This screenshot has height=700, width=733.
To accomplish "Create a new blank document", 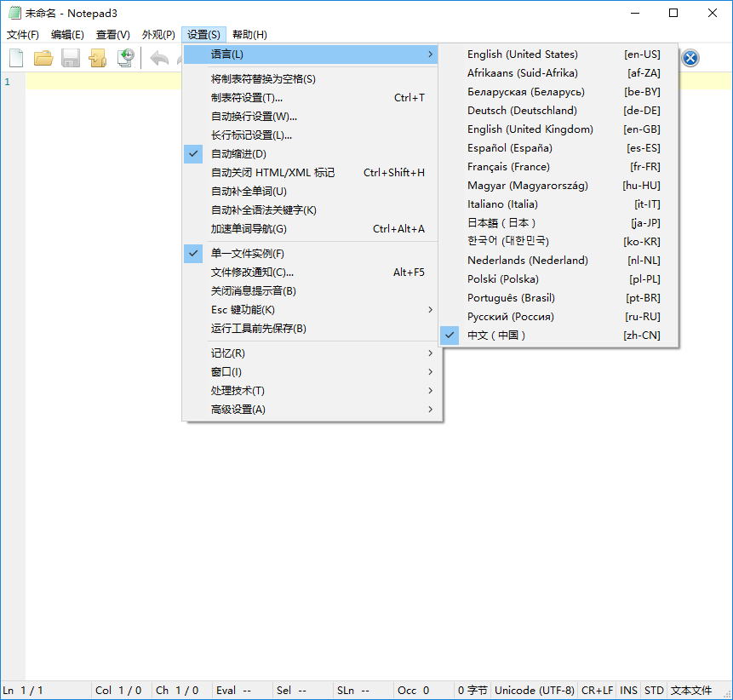I will pos(14,58).
